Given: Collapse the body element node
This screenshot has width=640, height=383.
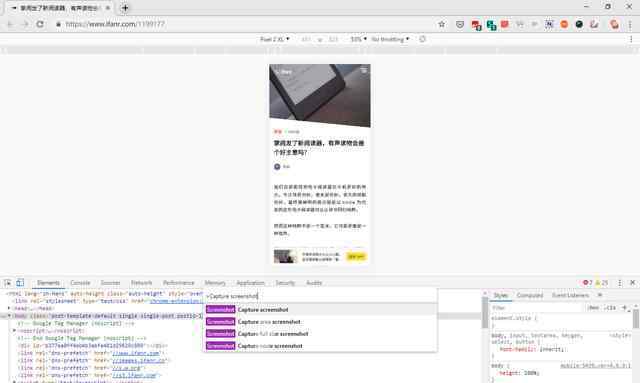Looking at the screenshot, I should [9, 316].
